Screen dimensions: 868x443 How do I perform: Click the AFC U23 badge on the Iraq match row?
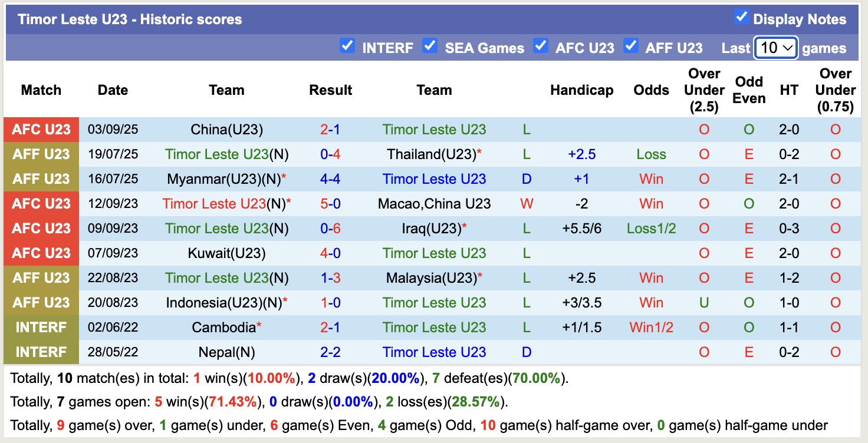tap(41, 229)
